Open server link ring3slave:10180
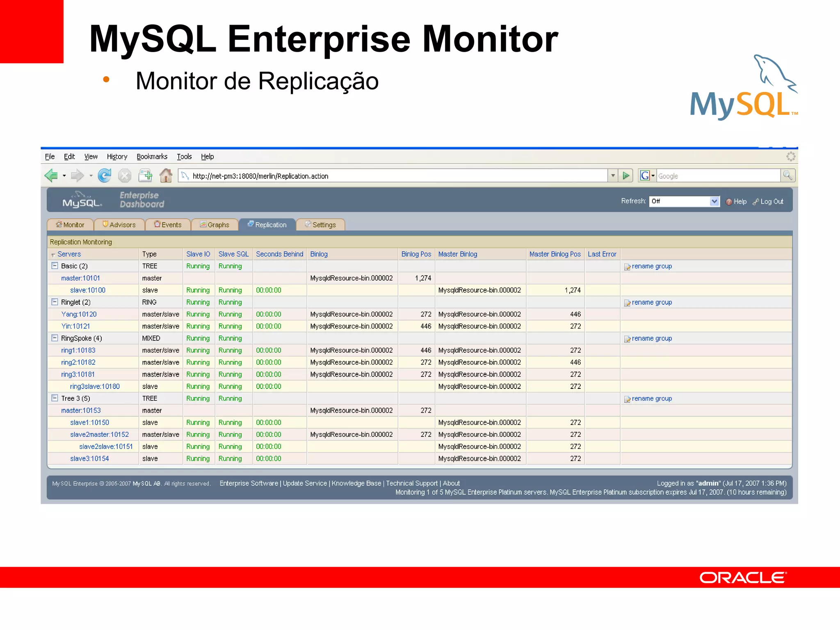This screenshot has height=630, width=840. pyautogui.click(x=95, y=386)
